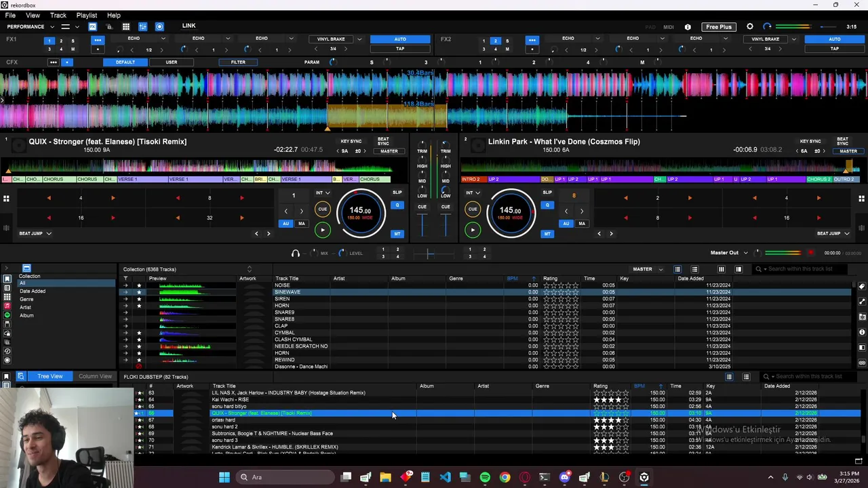Select the SINEWAVE track row
The width and height of the screenshot is (868, 488).
[486, 292]
